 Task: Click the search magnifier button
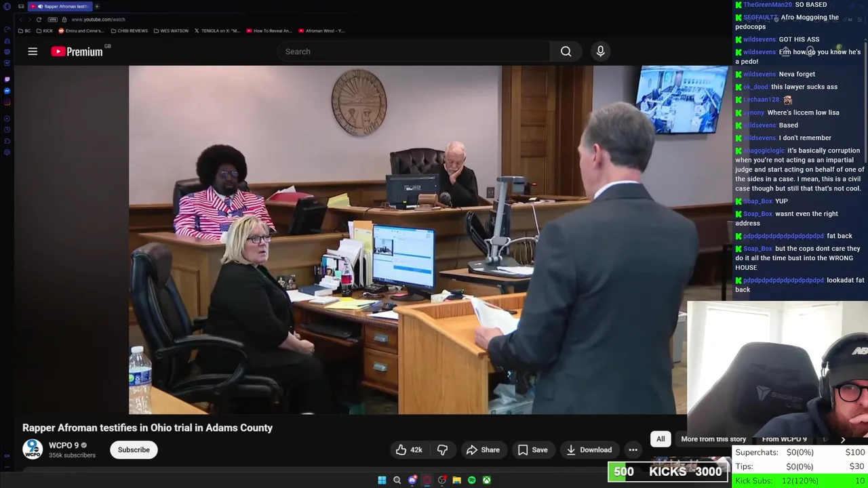pyautogui.click(x=566, y=52)
